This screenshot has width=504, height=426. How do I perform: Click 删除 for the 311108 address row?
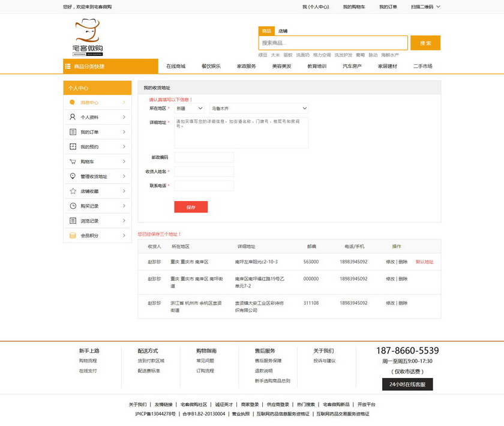click(403, 303)
